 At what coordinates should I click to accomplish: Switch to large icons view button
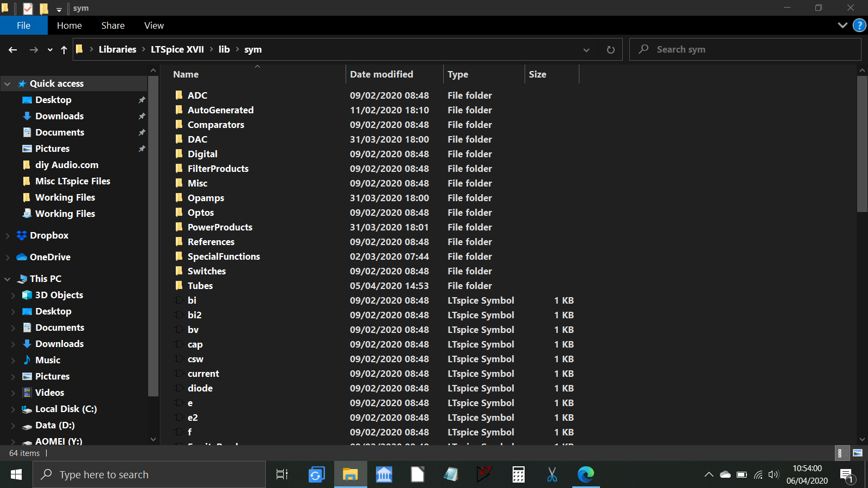(858, 453)
